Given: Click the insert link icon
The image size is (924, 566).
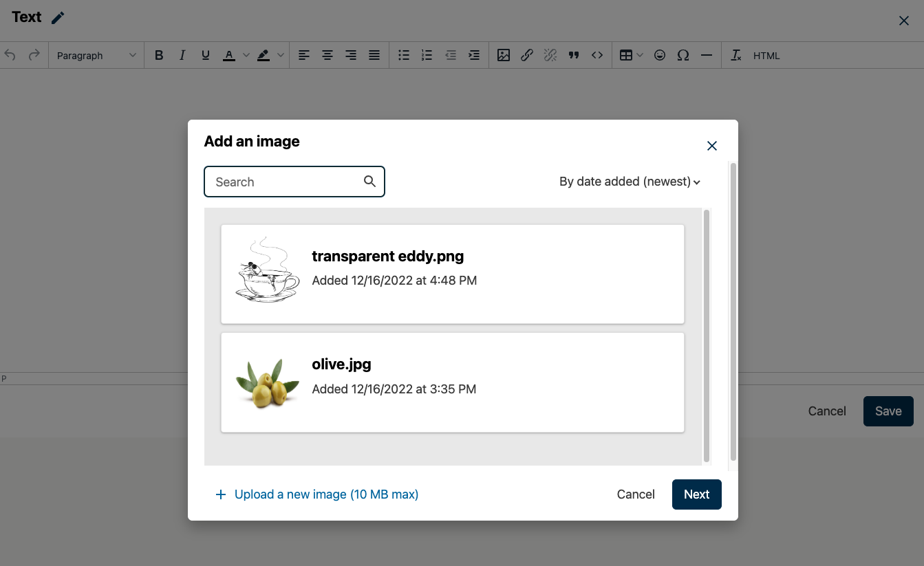Looking at the screenshot, I should 527,56.
